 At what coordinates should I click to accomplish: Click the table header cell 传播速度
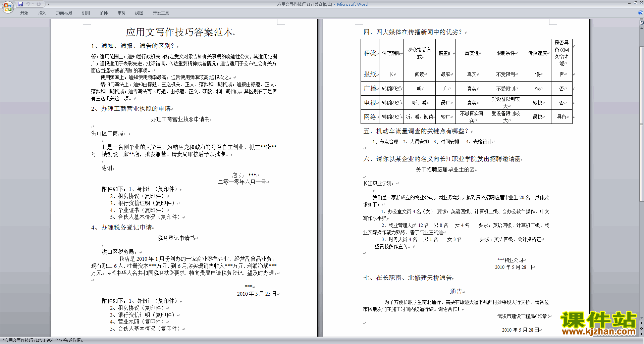[x=538, y=53]
